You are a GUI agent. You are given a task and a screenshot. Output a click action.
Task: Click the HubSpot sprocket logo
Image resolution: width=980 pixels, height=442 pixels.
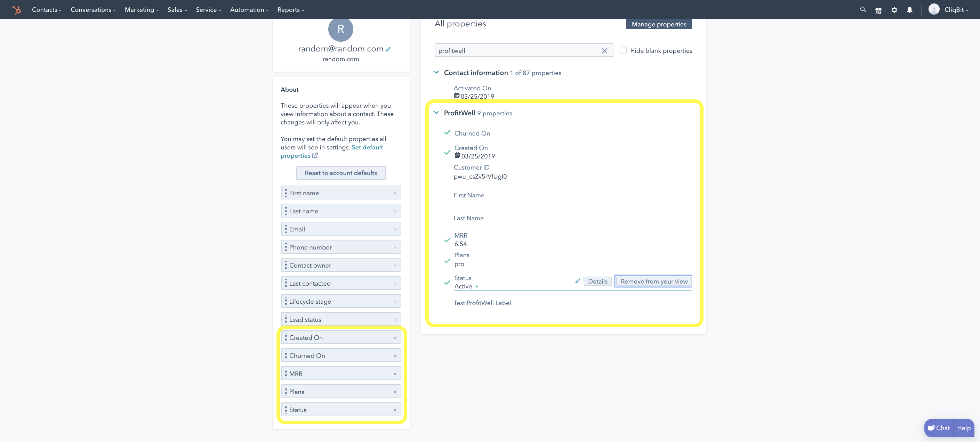[x=16, y=10]
